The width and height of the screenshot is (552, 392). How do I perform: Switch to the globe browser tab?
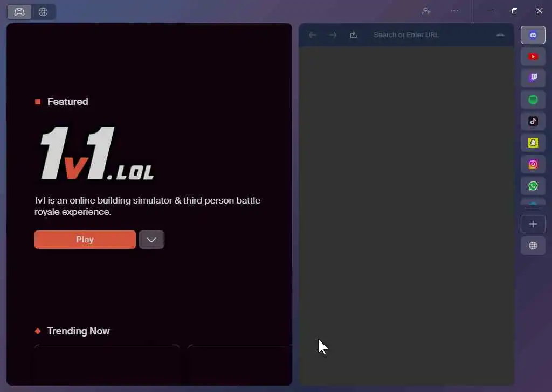click(x=43, y=12)
